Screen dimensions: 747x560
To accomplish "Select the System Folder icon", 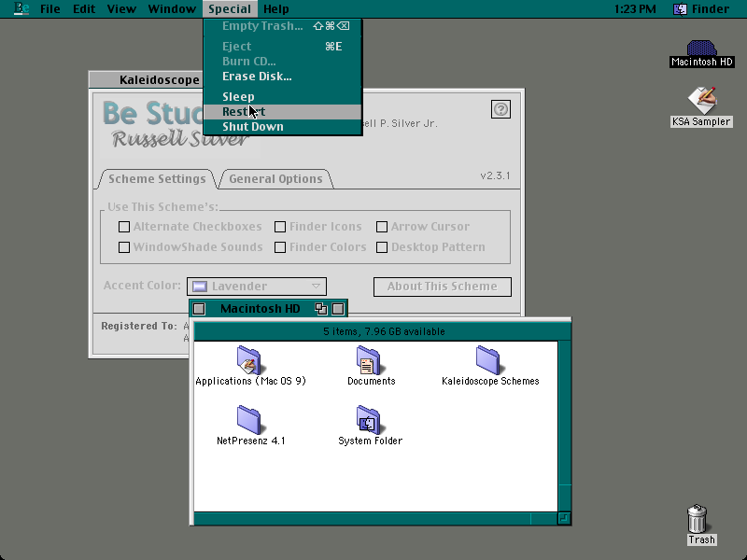I will tap(368, 419).
